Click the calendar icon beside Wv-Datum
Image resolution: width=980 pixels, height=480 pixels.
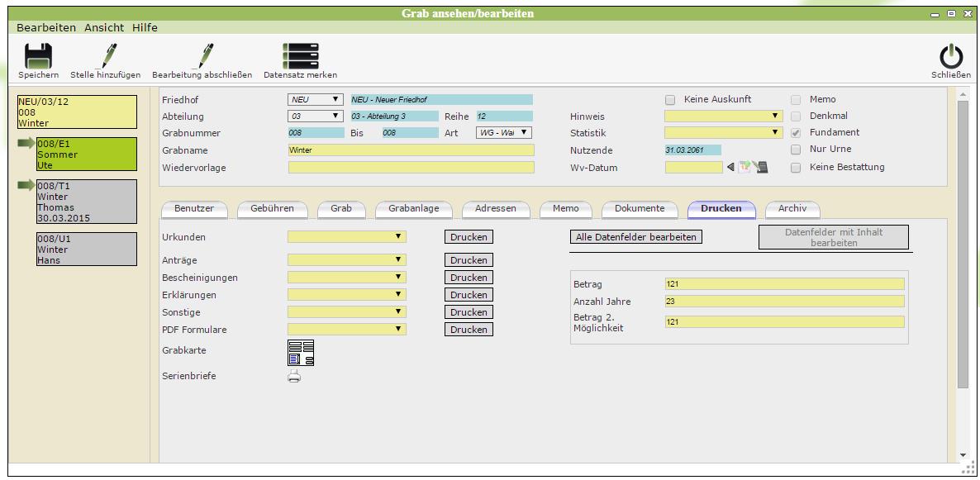click(x=745, y=168)
